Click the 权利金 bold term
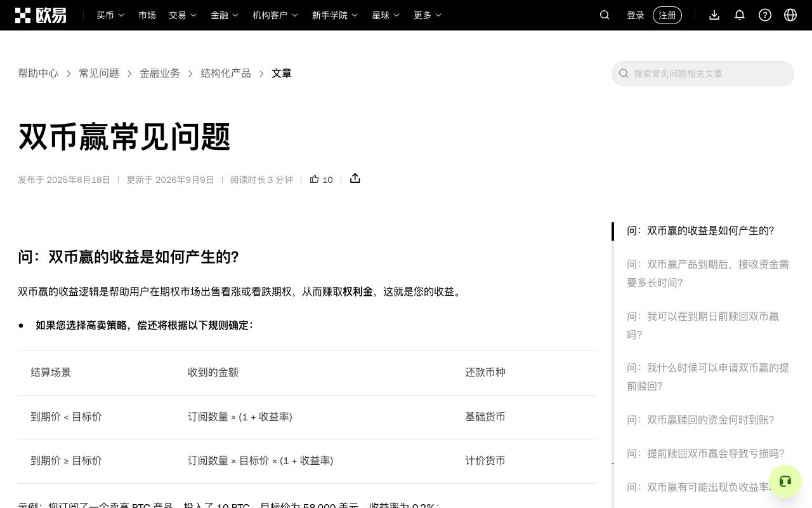This screenshot has height=508, width=812. pyautogui.click(x=358, y=292)
